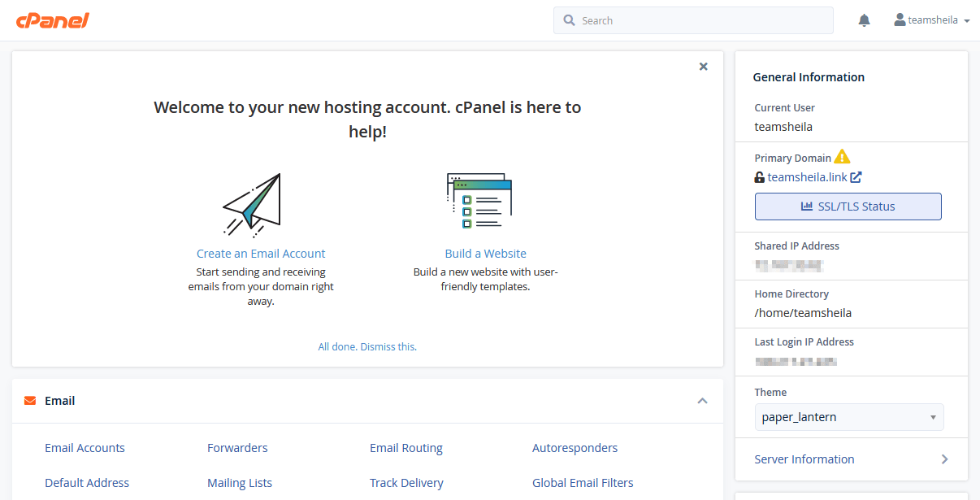980x500 pixels.
Task: Open the teamsheila user menu
Action: 932,20
